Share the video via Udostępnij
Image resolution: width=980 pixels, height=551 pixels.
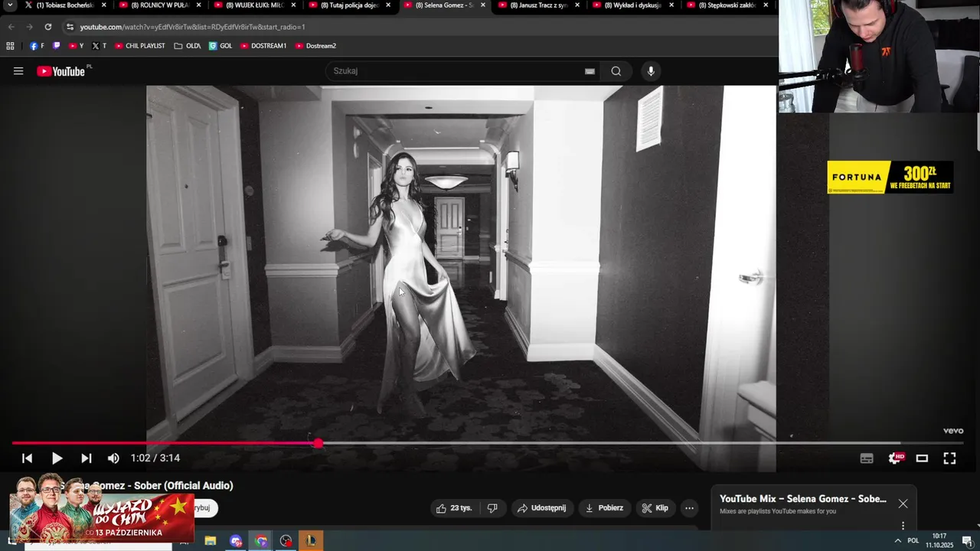(x=541, y=508)
